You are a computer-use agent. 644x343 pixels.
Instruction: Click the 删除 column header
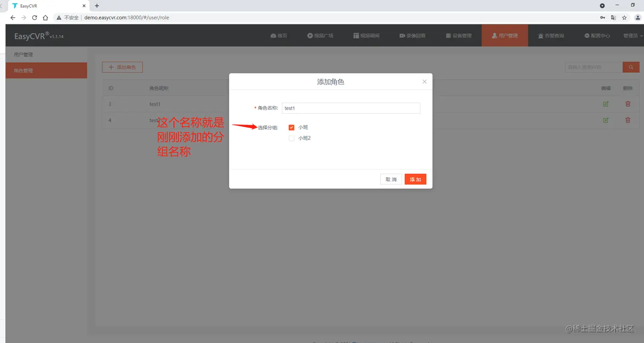click(627, 88)
